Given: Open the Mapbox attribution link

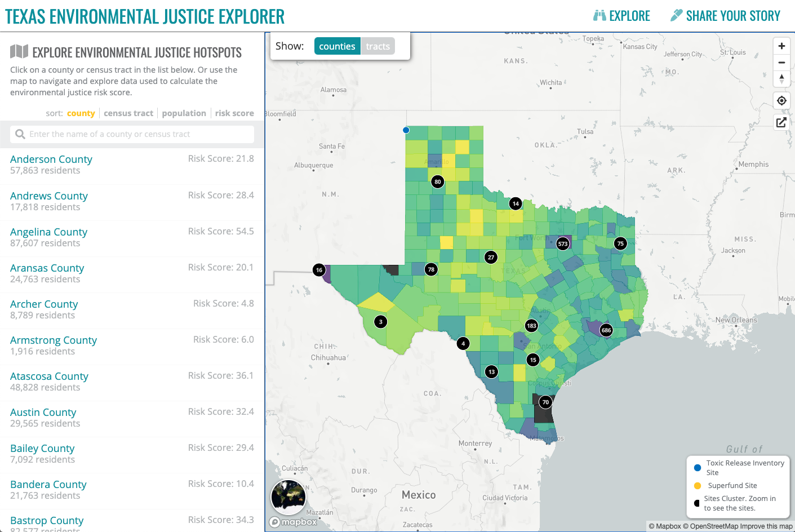Looking at the screenshot, I should pos(665,526).
